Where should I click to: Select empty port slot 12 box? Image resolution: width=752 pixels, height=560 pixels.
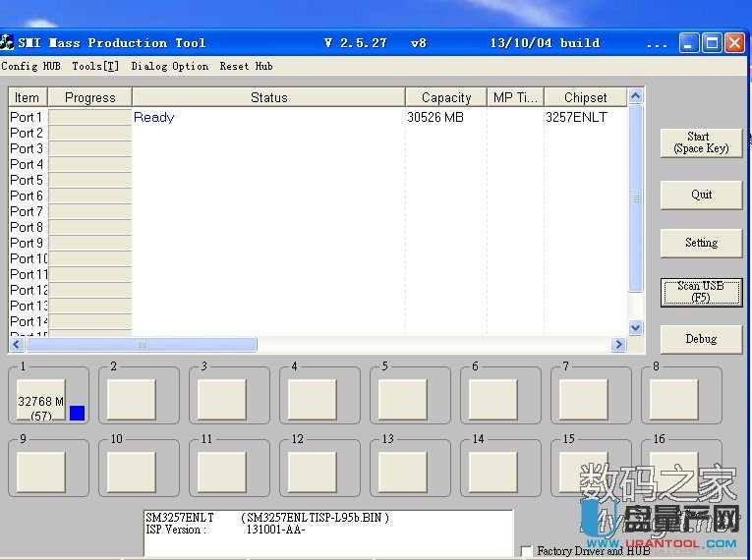coord(313,472)
